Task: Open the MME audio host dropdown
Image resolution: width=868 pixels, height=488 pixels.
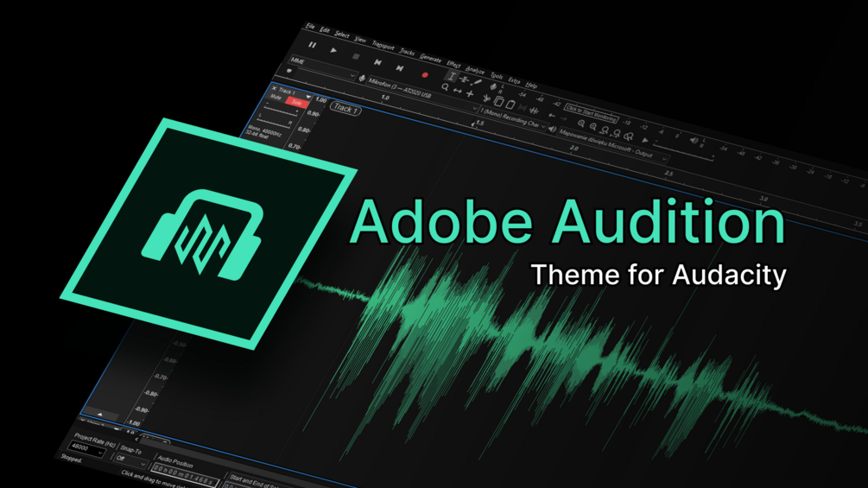Action: pos(323,67)
